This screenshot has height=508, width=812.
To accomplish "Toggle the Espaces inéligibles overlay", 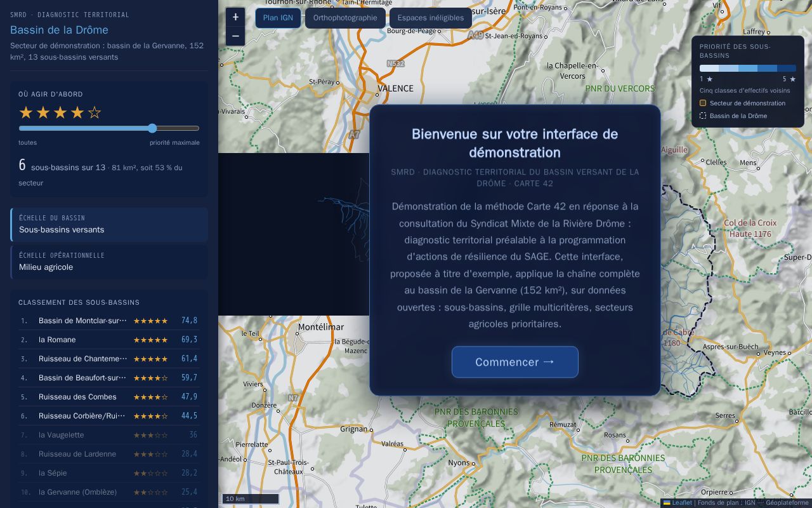I will [431, 18].
